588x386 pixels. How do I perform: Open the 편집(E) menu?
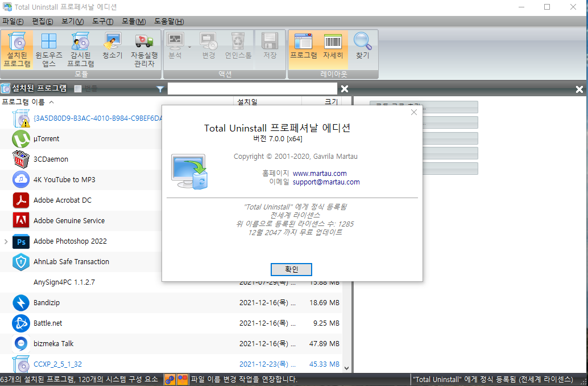(x=43, y=22)
